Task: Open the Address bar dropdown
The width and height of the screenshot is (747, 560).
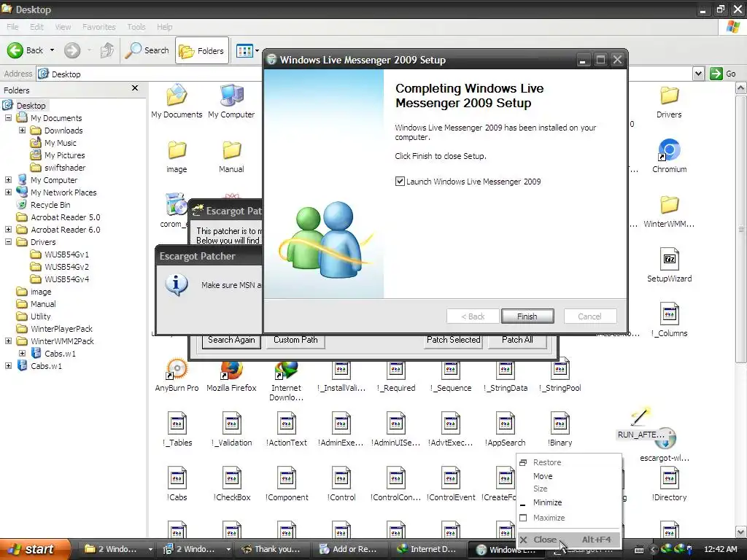Action: [x=698, y=74]
